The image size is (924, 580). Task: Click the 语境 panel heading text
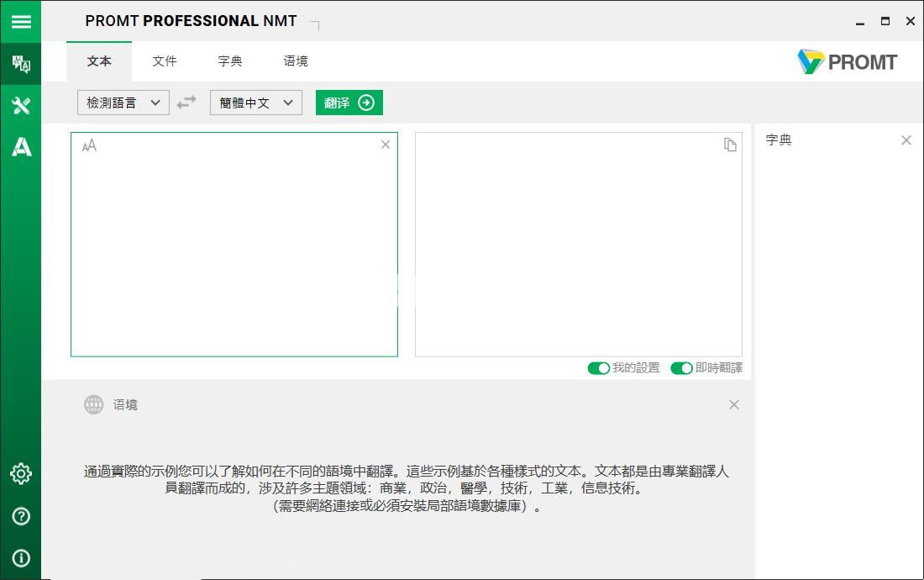[x=125, y=405]
